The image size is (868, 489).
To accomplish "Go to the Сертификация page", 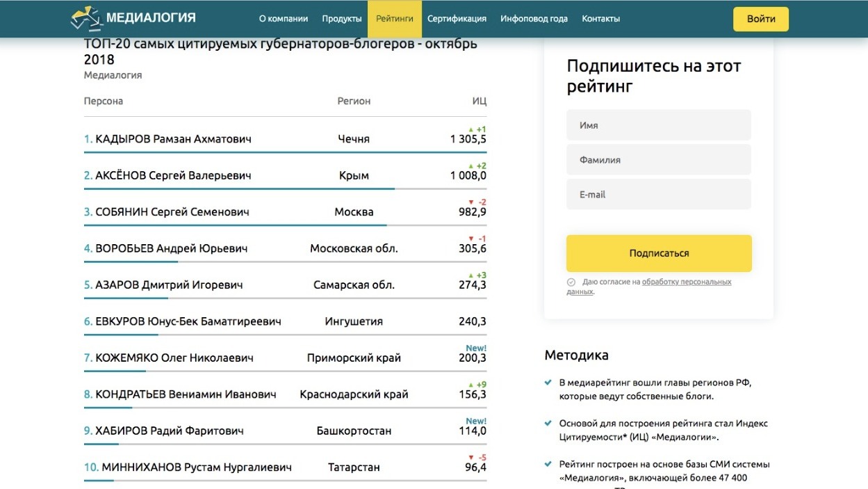I will (x=457, y=19).
